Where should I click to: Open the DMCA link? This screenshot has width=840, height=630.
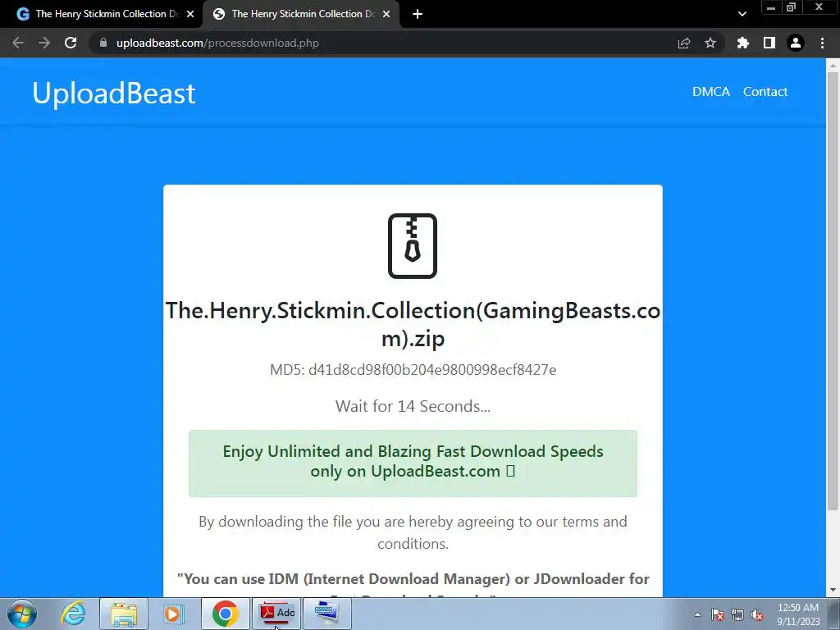[711, 92]
